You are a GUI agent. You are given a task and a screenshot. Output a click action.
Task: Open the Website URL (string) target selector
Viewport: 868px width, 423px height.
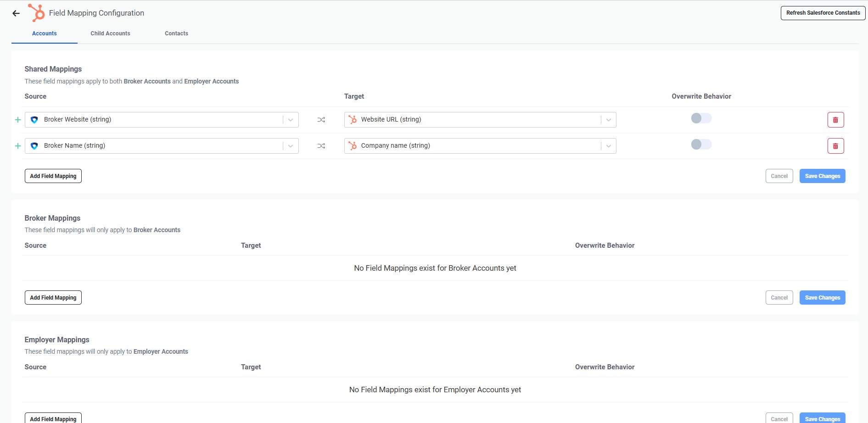[x=480, y=120]
